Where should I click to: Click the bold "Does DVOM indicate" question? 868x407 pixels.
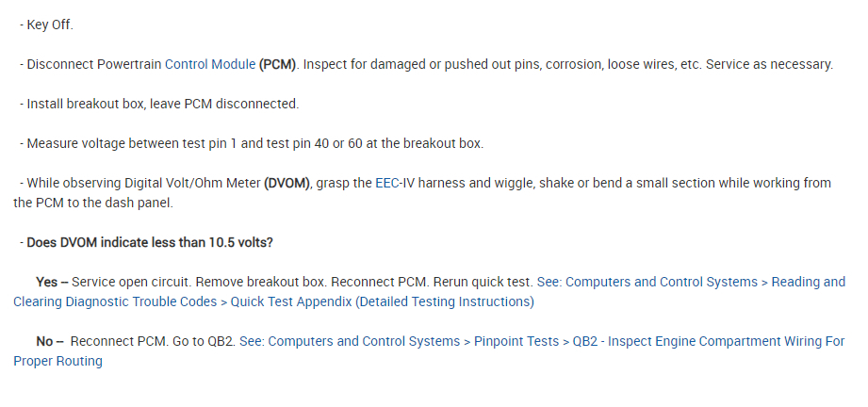[x=150, y=242]
